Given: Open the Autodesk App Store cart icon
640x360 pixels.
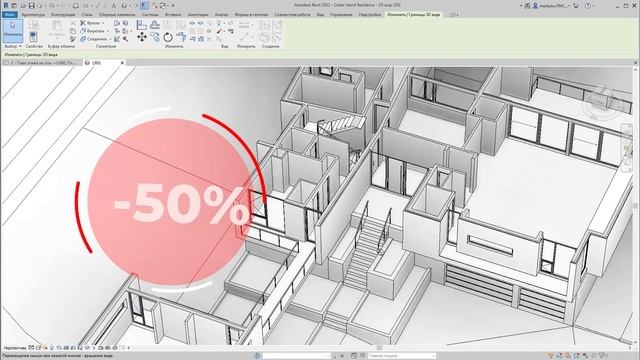Looking at the screenshot, I should tap(576, 6).
